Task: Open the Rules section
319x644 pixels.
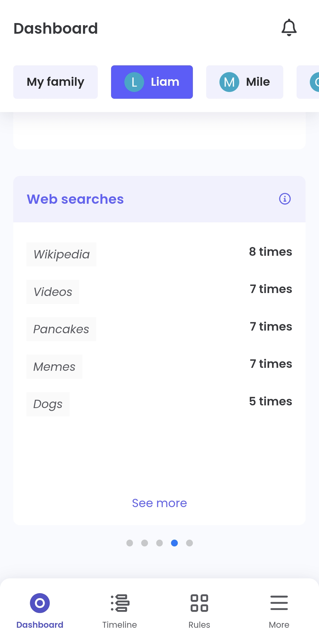Action: [x=199, y=603]
